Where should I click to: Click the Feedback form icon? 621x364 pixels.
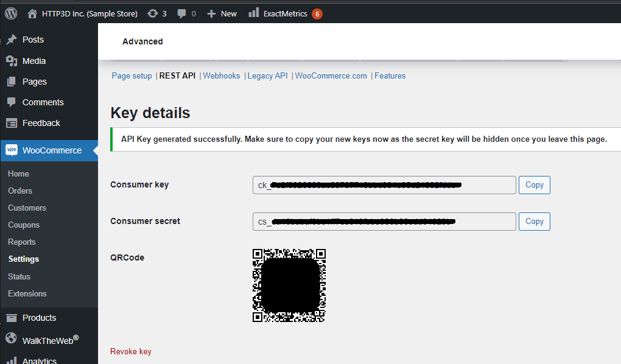[12, 123]
